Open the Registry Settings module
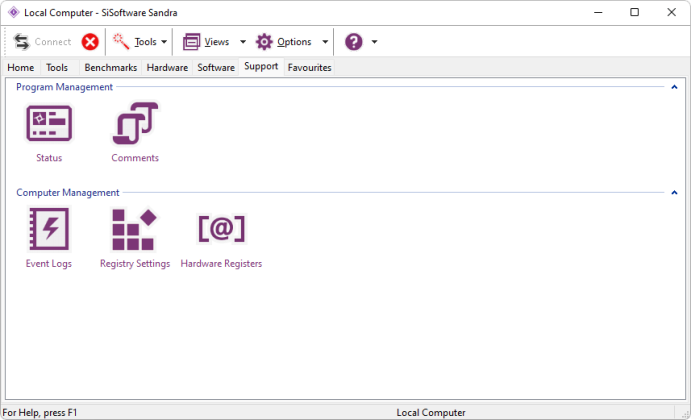 pos(134,229)
